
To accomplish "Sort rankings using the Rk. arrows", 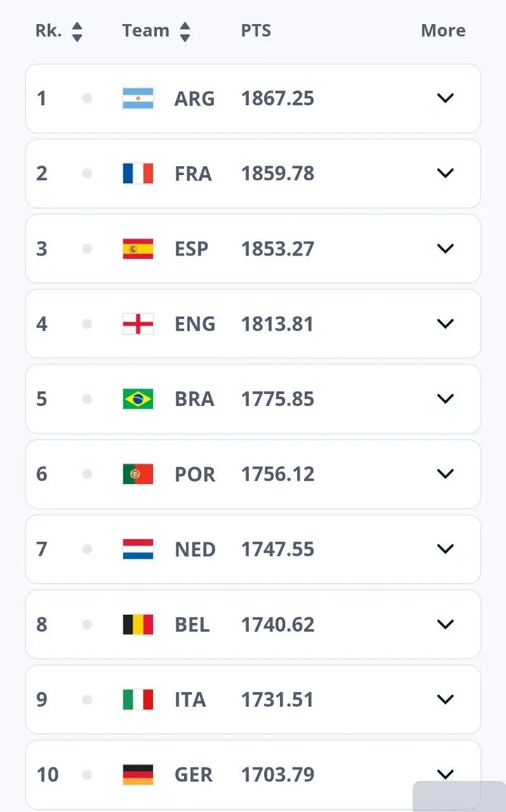I will (77, 31).
